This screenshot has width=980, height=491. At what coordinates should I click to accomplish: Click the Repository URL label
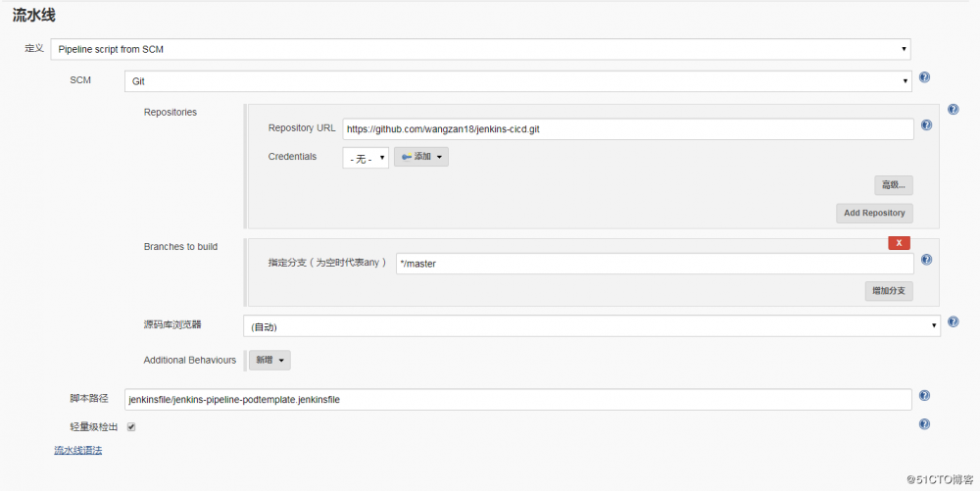(x=302, y=128)
